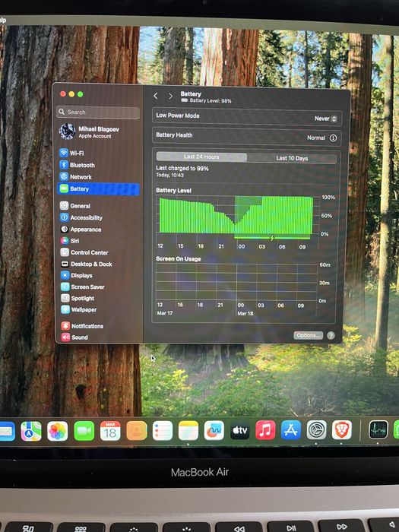Go forward with the right chevron
The height and width of the screenshot is (532, 399).
click(x=171, y=97)
